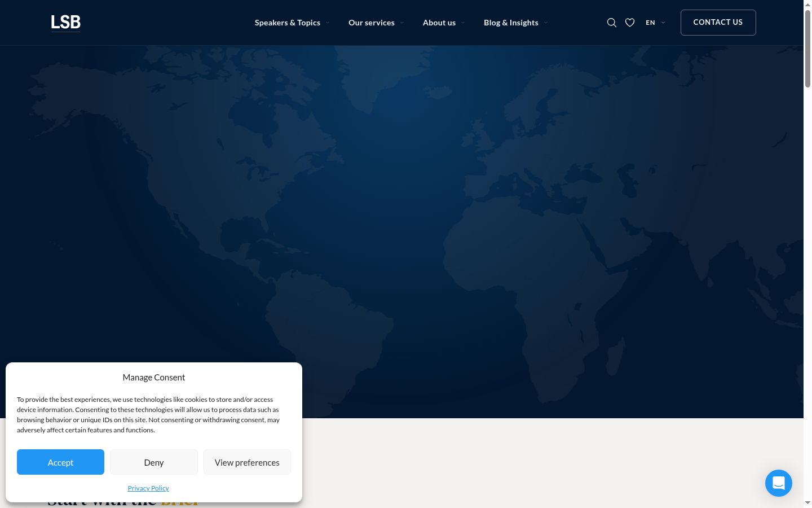The image size is (812, 508).
Task: Click the page vertical scrollbar thumb
Action: [x=807, y=48]
